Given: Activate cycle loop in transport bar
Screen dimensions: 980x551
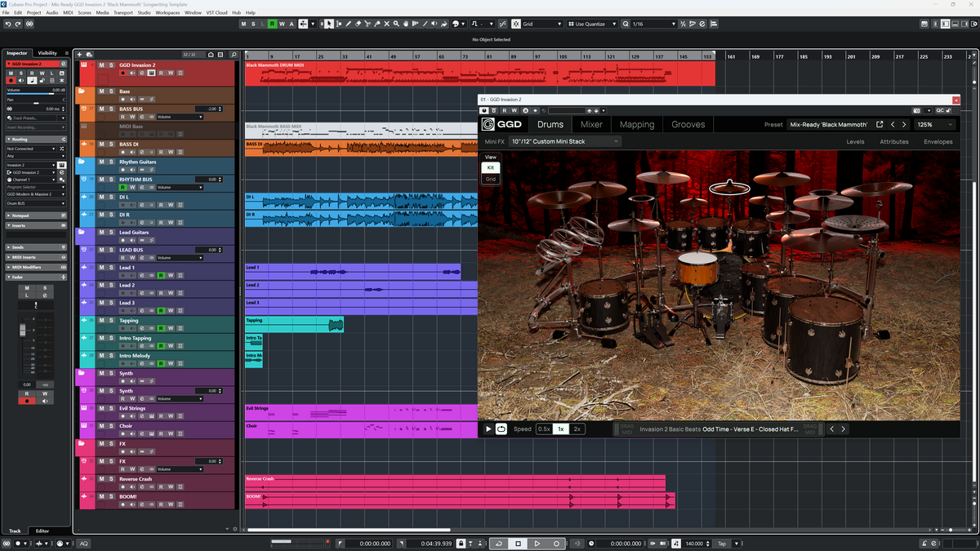Looking at the screenshot, I should pos(498,543).
